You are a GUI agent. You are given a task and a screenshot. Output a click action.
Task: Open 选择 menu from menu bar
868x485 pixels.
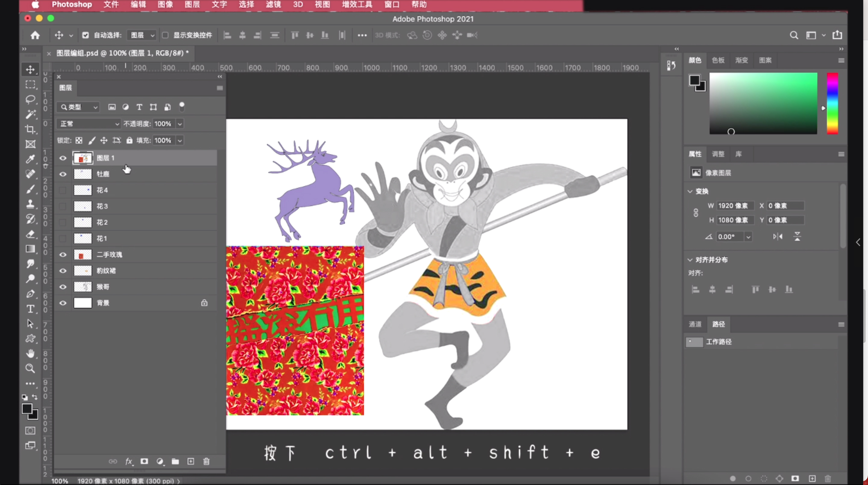(246, 4)
